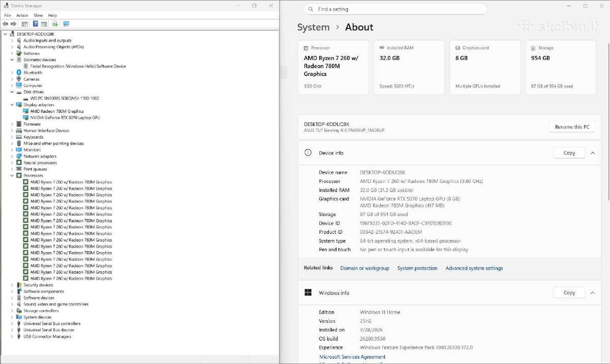
Task: Open Microsoft Services Agreement link
Action: click(352, 357)
